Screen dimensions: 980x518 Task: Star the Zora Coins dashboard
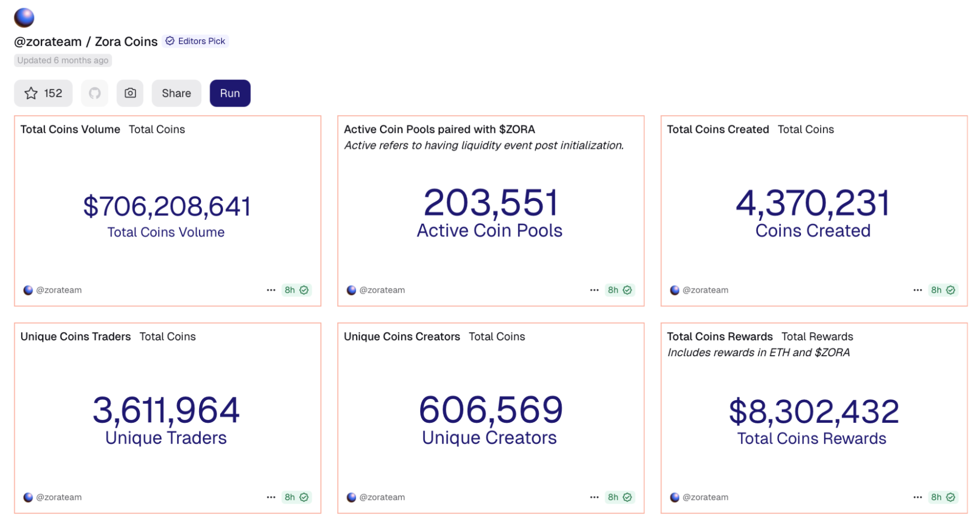click(43, 93)
